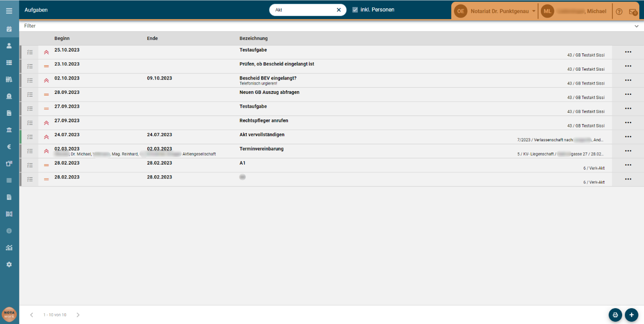
Task: Open the statistics chart icon in sidebar
Action: [9, 247]
